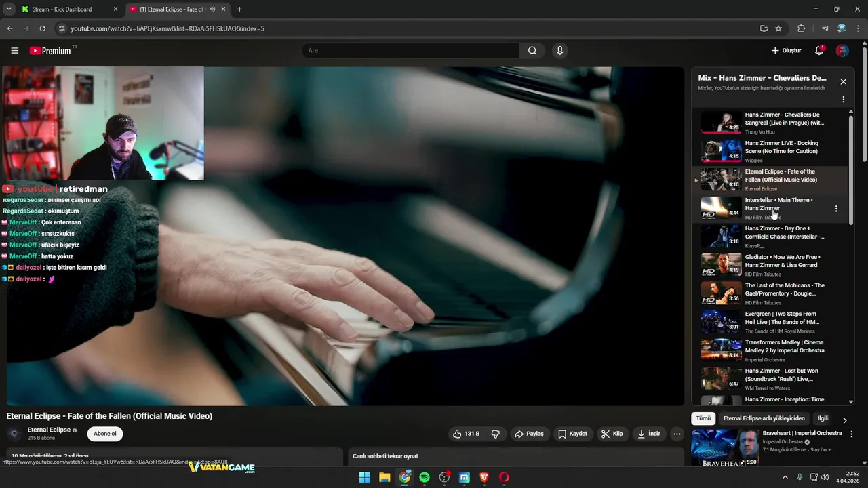
Task: Play Hans Zimmer Lost but Won entry
Action: (770, 379)
